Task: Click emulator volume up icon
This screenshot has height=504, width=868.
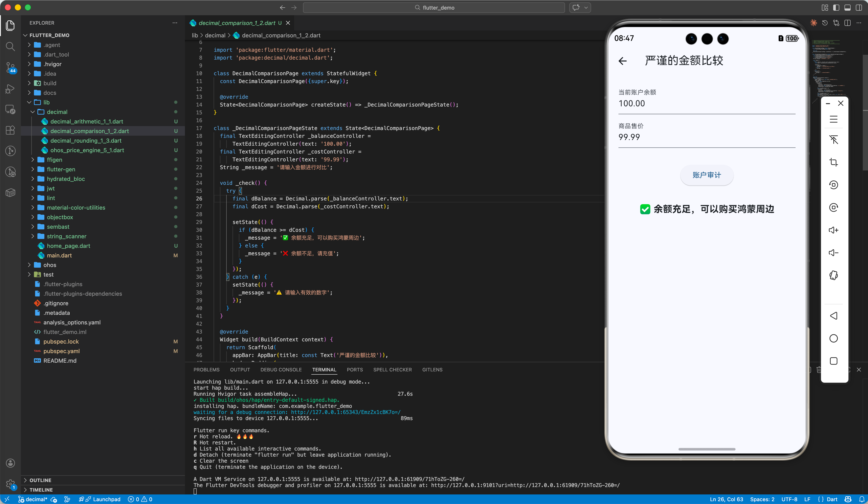Action: point(833,230)
